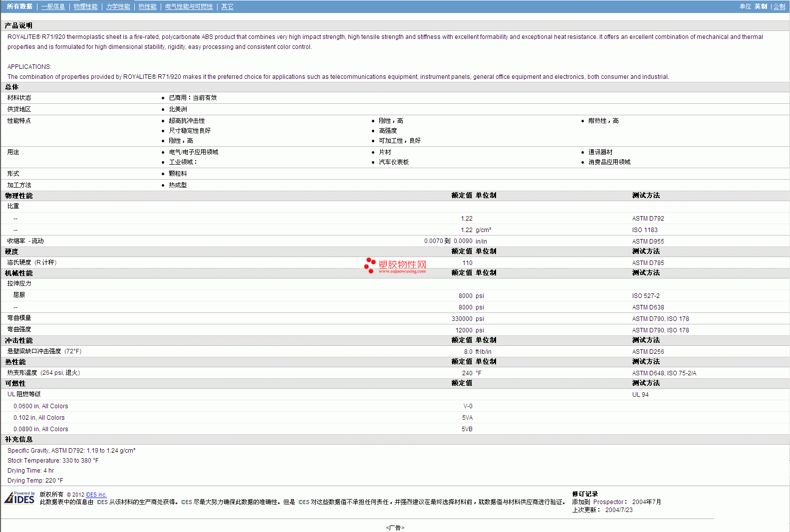Viewport: 790px width, 532px height.
Task: Jump to 电气性能与可燃性 tab
Action: pos(189,6)
